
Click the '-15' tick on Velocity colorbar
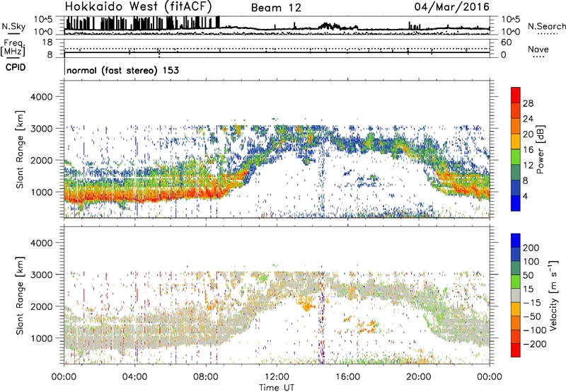(532, 303)
